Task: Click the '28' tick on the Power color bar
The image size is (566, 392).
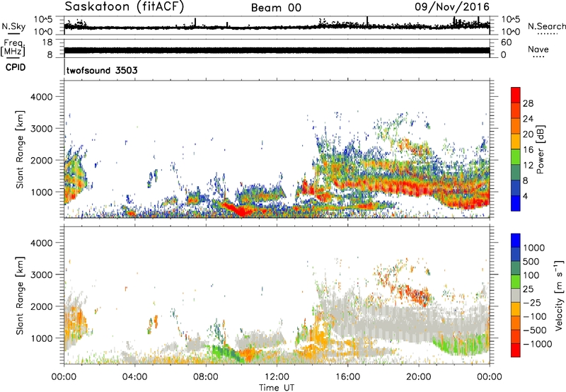Action: pos(528,103)
